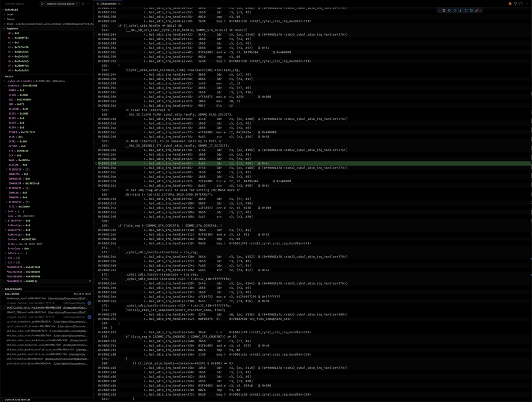532x402 pixels.
Task: Open launch.json via the gear icon
Action: (x=83, y=4)
